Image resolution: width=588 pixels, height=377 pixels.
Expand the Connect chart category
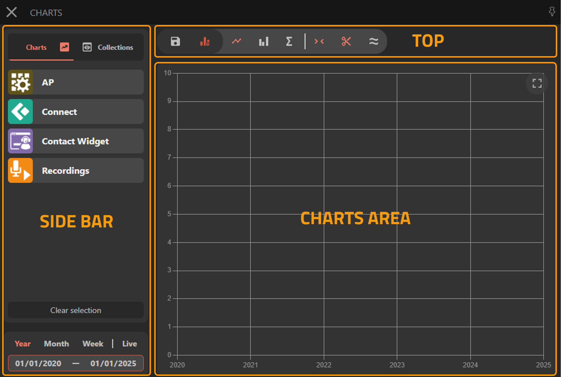(x=76, y=112)
